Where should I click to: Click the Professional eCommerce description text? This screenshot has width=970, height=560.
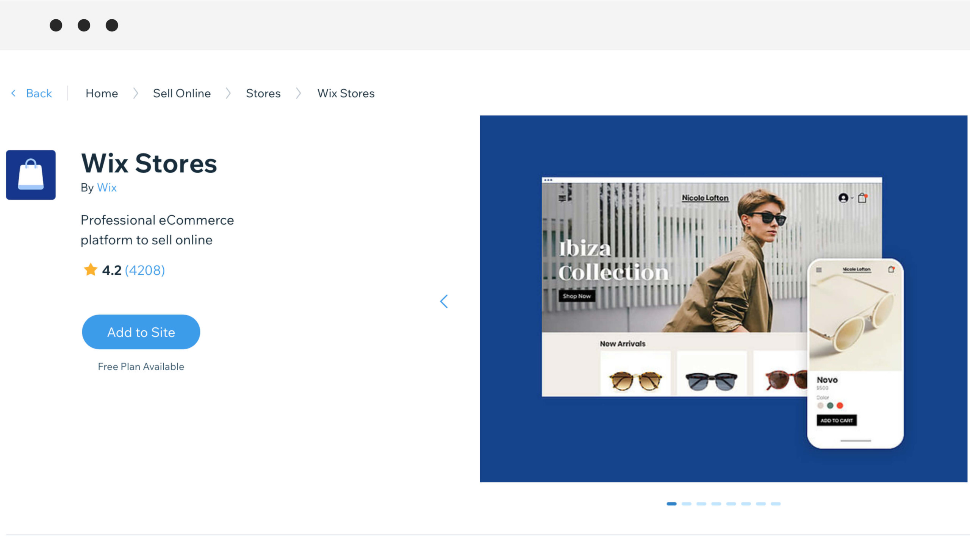point(157,230)
